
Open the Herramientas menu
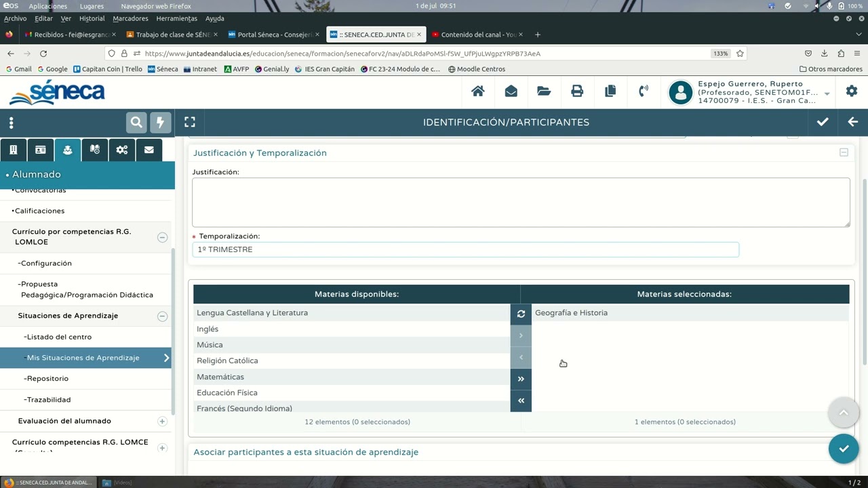point(177,18)
